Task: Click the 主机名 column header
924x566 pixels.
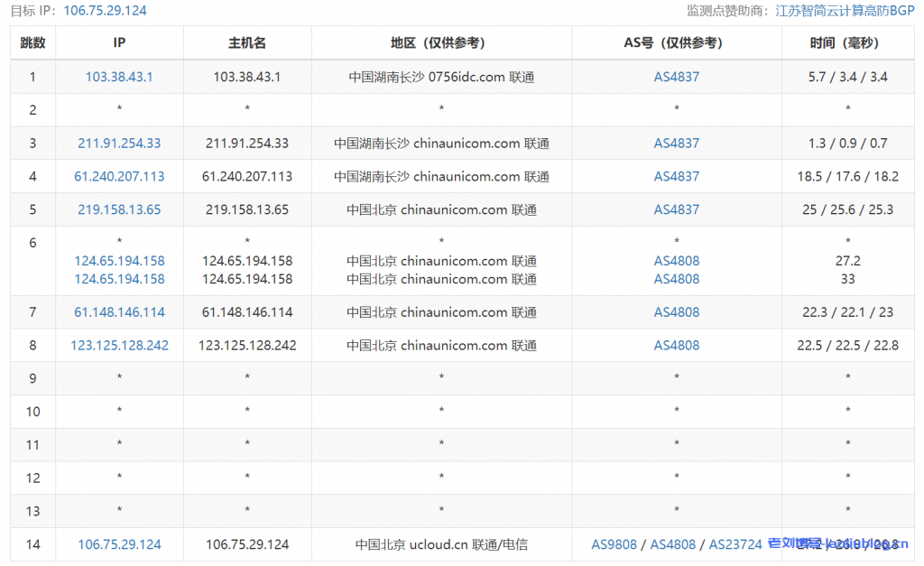Action: tap(247, 42)
